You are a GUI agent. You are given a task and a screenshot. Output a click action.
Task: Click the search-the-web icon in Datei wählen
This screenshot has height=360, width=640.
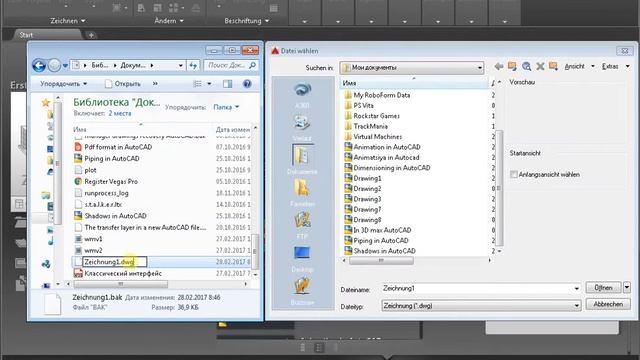[527, 66]
